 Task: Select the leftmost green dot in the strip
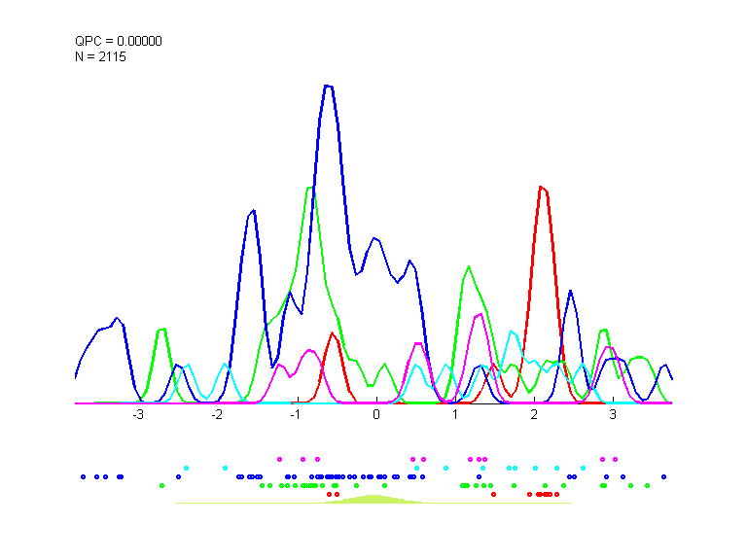[x=162, y=485]
